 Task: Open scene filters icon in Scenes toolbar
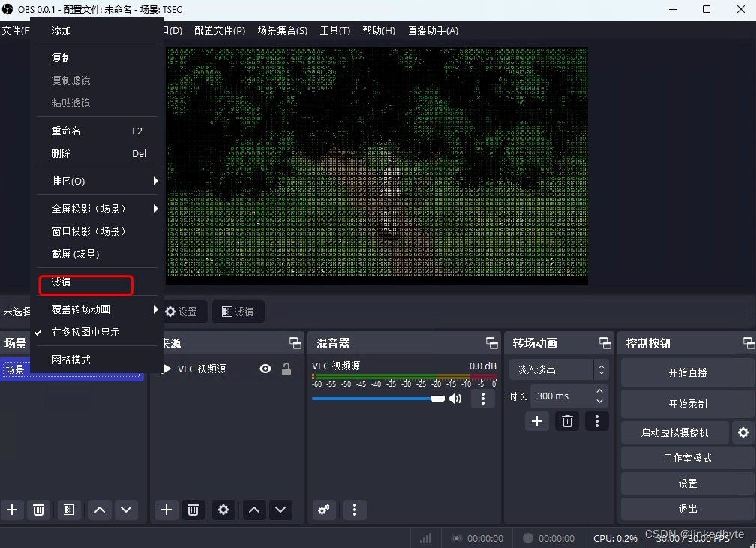69,510
